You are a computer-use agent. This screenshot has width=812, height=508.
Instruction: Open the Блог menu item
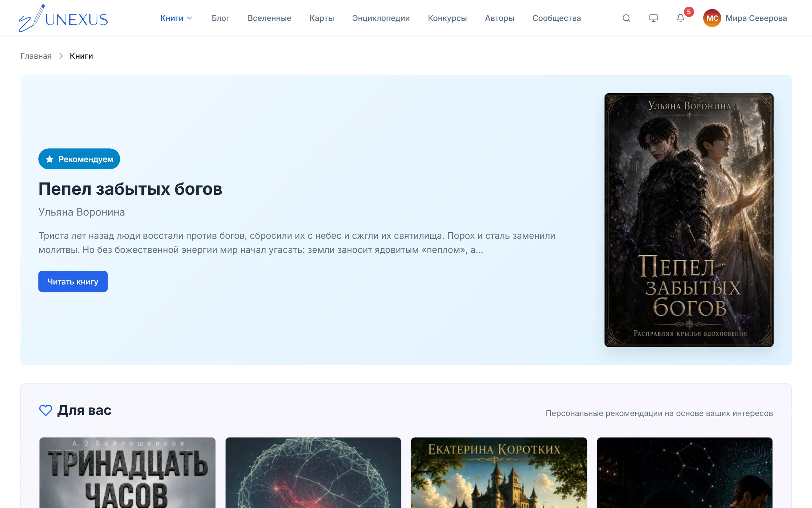coord(221,18)
